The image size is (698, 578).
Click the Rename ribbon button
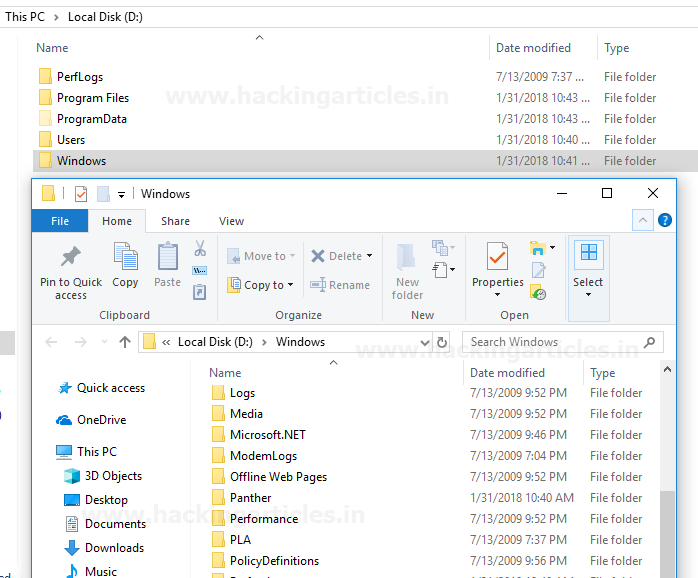click(340, 285)
